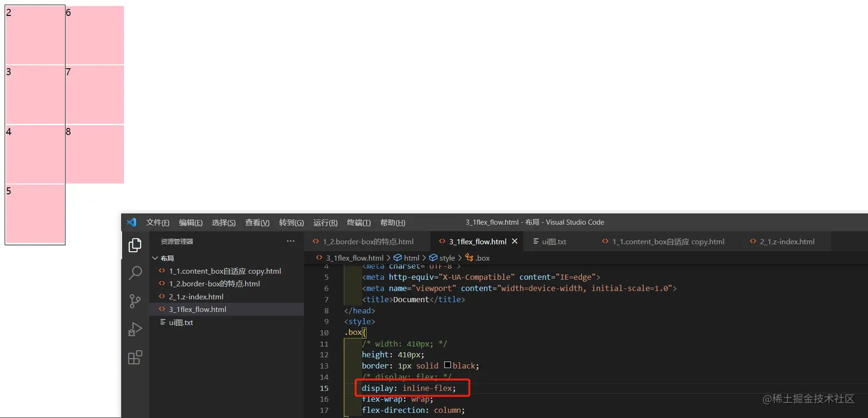Image resolution: width=868 pixels, height=418 pixels.
Task: Click the 'flex-direction: column;' code line
Action: tap(413, 410)
